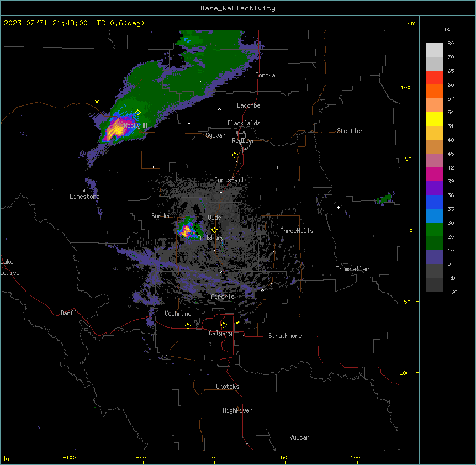Click the yellow diamond marker above Calgary label
Screen dimensions: 476x465
tap(224, 325)
